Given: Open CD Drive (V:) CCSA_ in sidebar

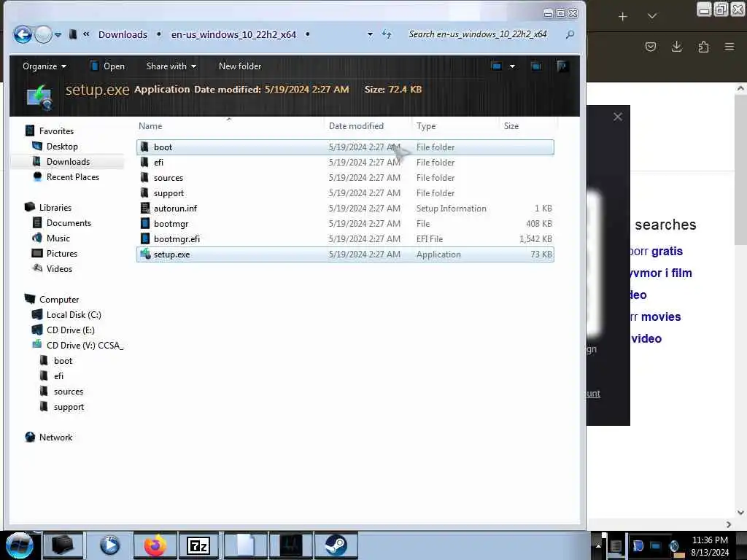Looking at the screenshot, I should tap(85, 345).
